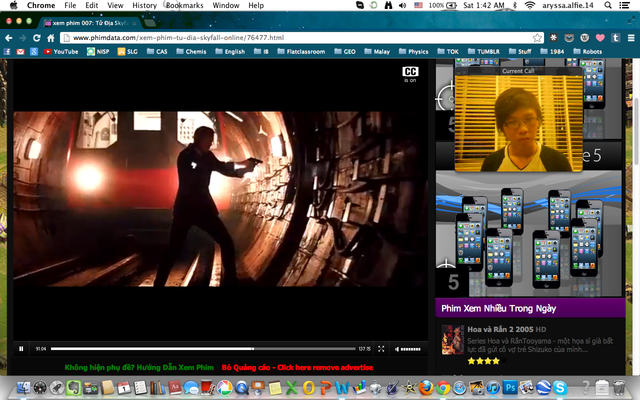Image resolution: width=640 pixels, height=400 pixels.
Task: Go back to the previous page
Action: point(9,38)
